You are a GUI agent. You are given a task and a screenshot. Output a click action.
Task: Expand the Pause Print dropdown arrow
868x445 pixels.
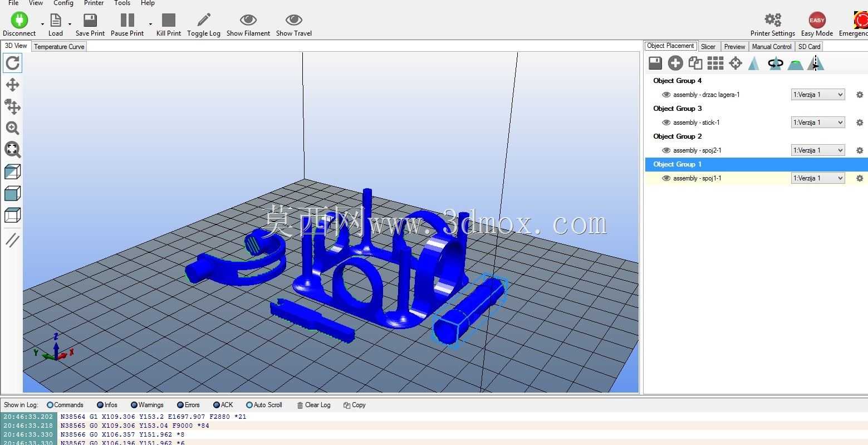[x=150, y=25]
